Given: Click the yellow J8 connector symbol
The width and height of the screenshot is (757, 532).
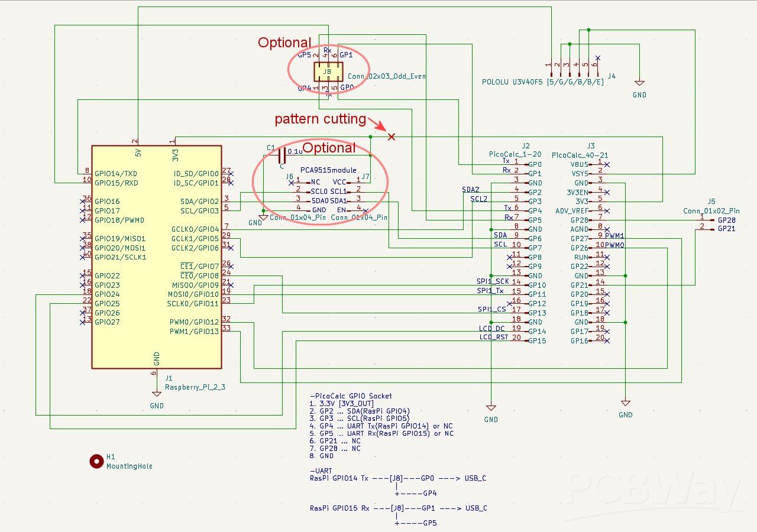Looking at the screenshot, I should (x=327, y=72).
